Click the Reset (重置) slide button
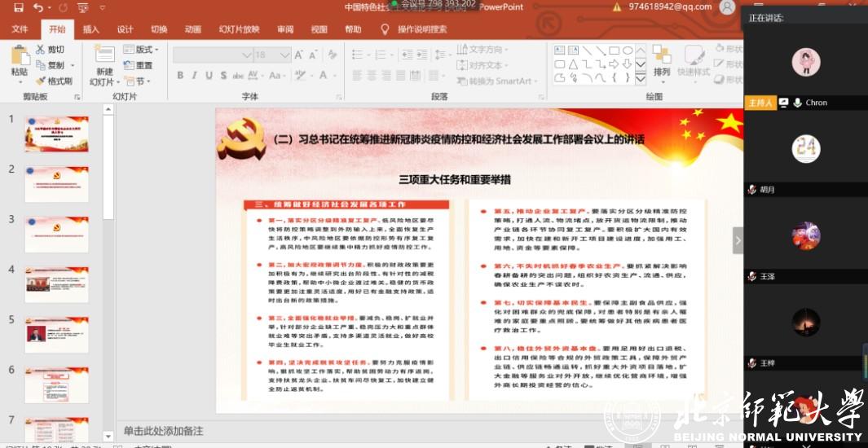868x448 pixels. pos(138,65)
